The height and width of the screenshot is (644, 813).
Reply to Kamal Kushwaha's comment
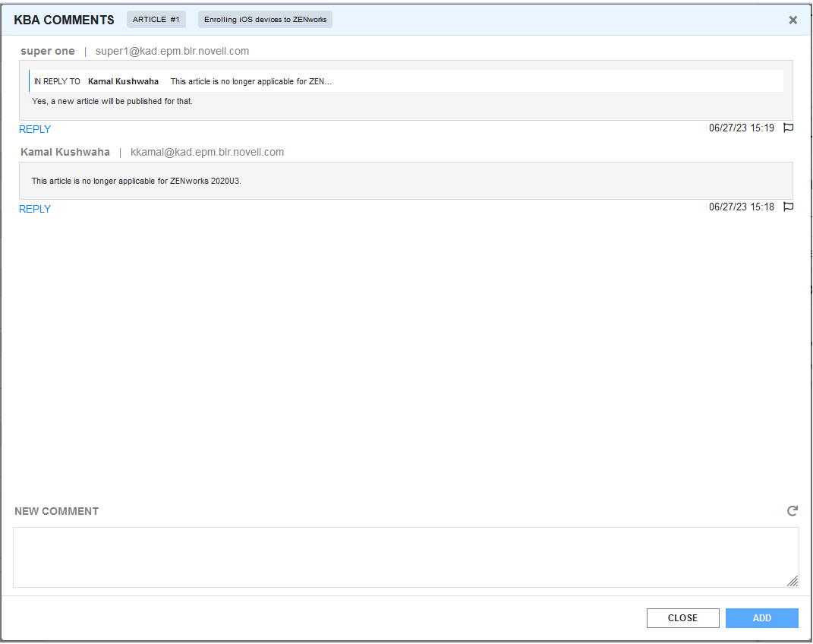click(35, 209)
